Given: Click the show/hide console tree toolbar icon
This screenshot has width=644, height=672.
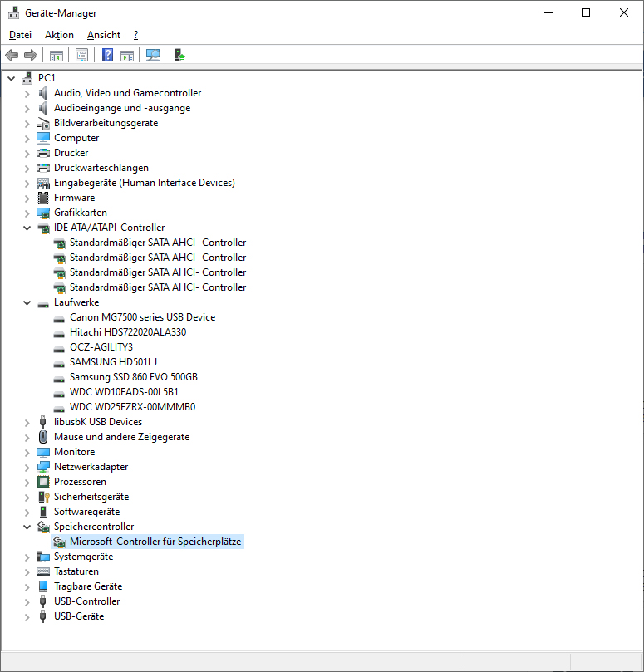Looking at the screenshot, I should coord(57,56).
